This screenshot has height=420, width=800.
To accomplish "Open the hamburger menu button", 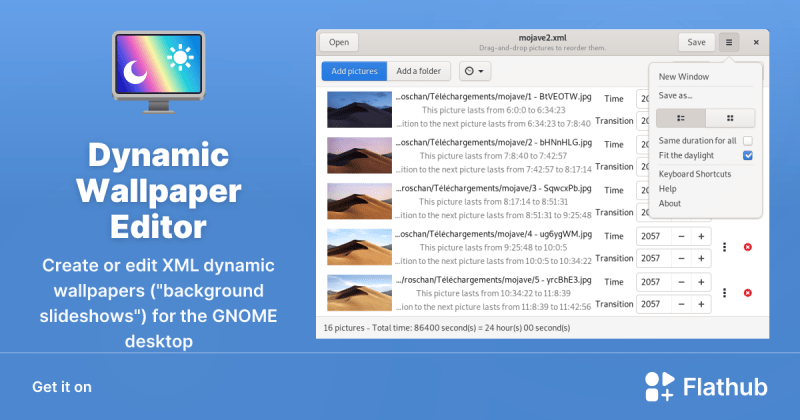I will [x=729, y=42].
